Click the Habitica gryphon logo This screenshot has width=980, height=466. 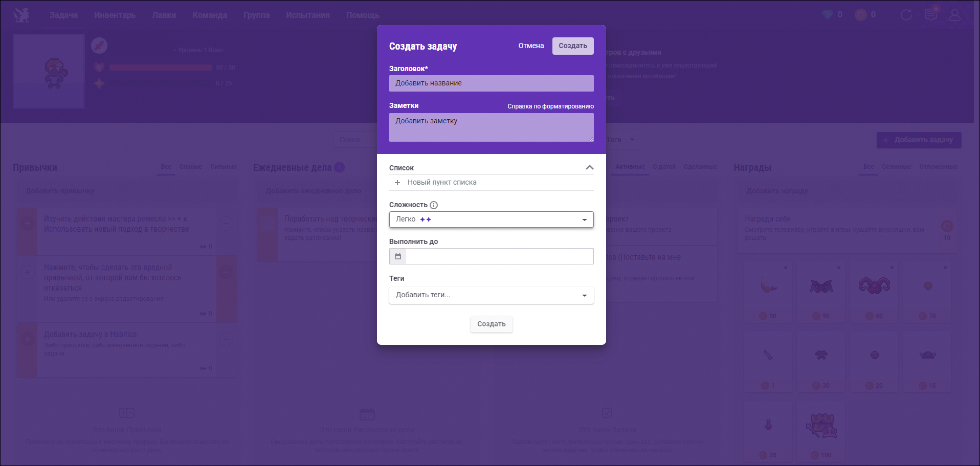(x=21, y=15)
